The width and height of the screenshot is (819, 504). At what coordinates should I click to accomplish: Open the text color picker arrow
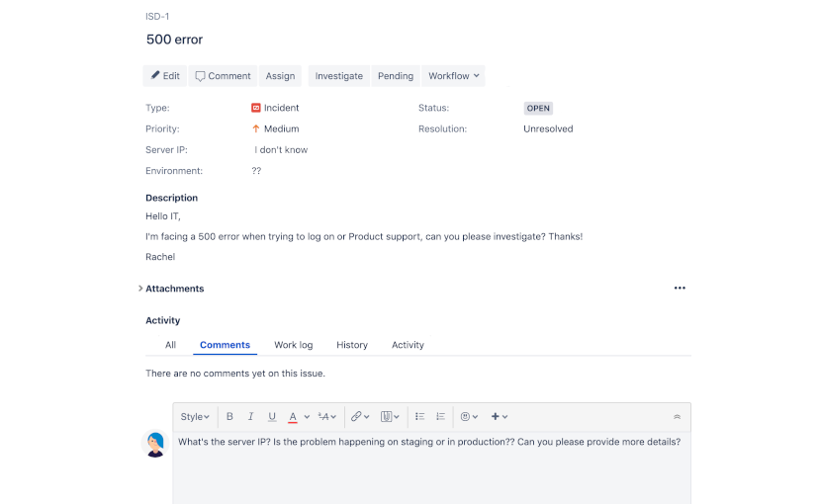pos(307,416)
